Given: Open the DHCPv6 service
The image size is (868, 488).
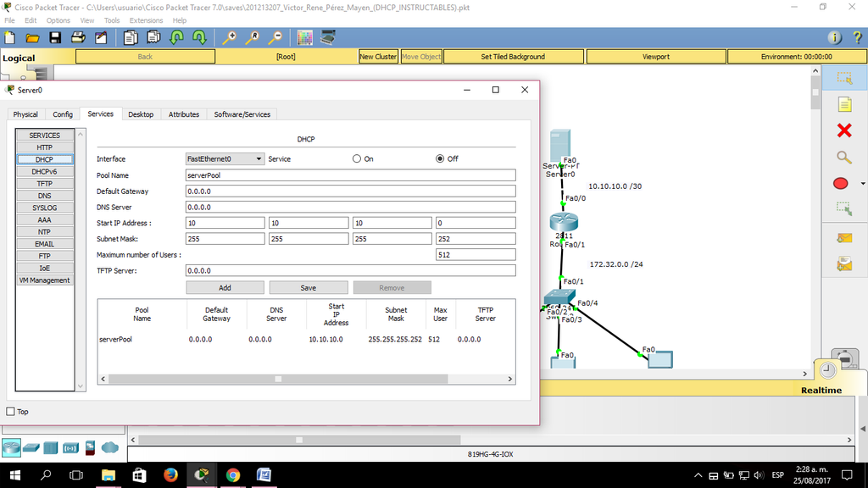Looking at the screenshot, I should coord(44,171).
